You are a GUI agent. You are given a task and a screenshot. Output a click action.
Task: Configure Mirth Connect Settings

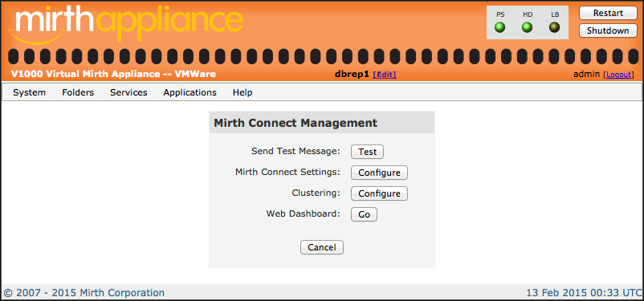tap(379, 173)
